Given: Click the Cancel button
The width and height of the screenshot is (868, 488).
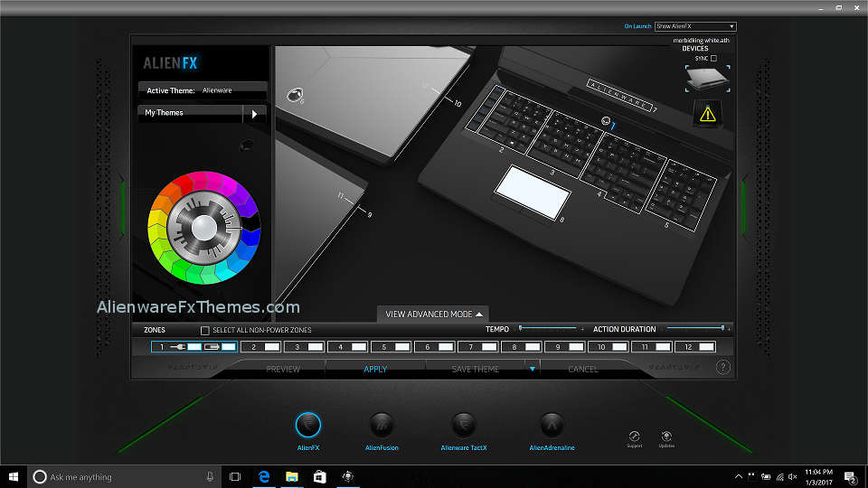Looking at the screenshot, I should pyautogui.click(x=583, y=369).
